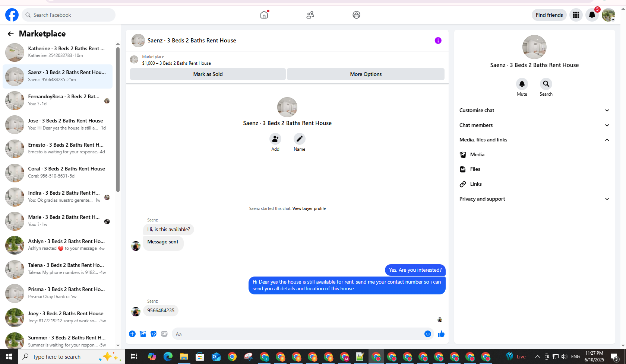Open Marie conversation in list
626x364 pixels.
[58, 221]
